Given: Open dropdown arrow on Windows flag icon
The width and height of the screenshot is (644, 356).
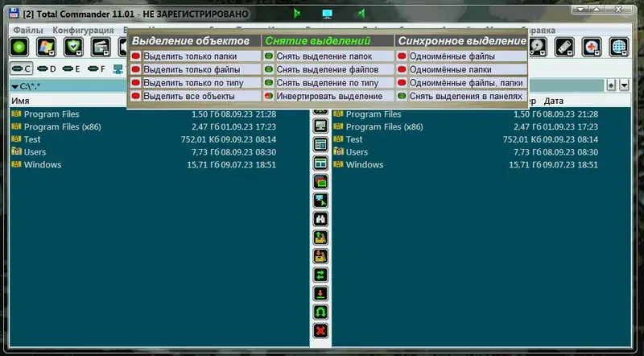Looking at the screenshot, I should (x=52, y=53).
